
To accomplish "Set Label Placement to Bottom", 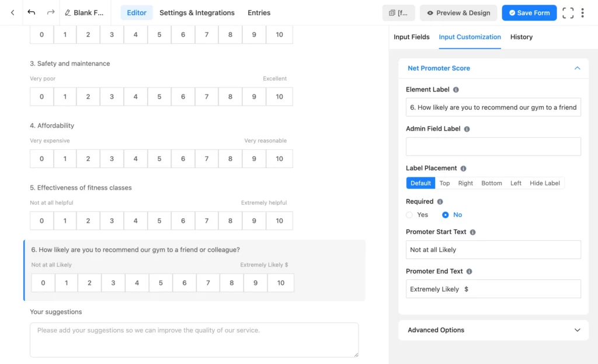I will pos(492,183).
